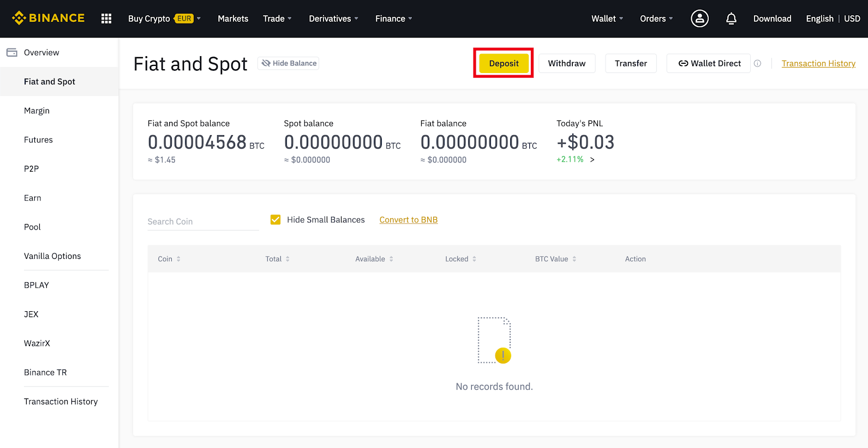Change currency via USD option
Screen dimensions: 868x448
click(852, 19)
